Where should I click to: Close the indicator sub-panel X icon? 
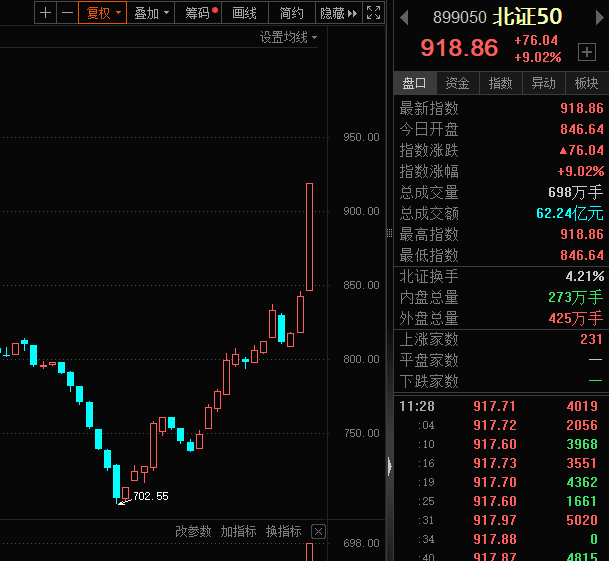[x=318, y=531]
